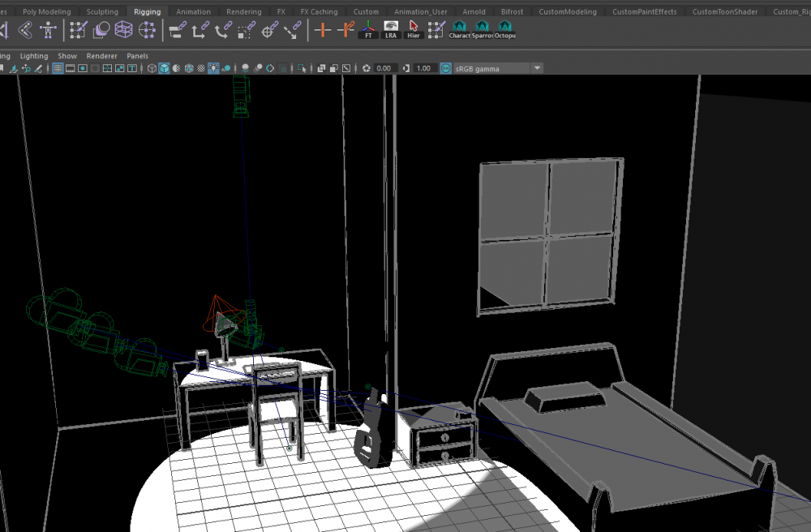Apply the Aim constraint shelf icon
This screenshot has height=532, width=811.
(269, 30)
